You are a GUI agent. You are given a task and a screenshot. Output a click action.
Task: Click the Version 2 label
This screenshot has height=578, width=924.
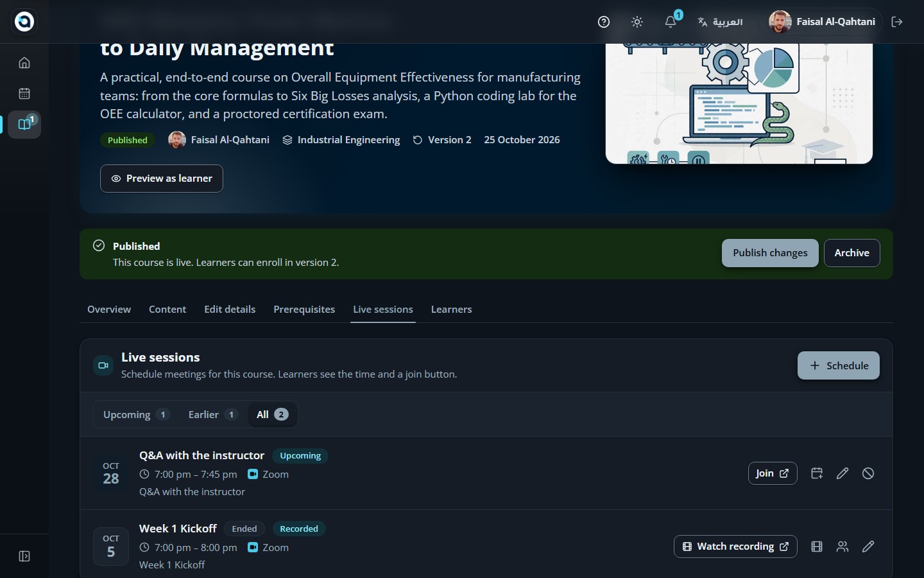tap(442, 140)
